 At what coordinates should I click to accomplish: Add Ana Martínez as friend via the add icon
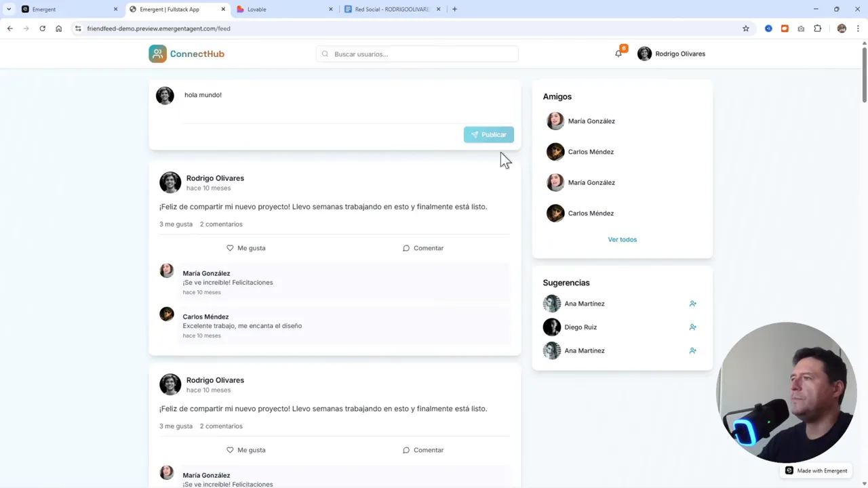coord(692,304)
